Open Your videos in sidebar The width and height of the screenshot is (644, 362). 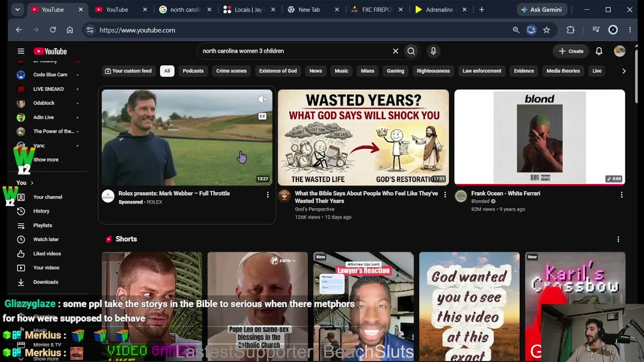click(x=46, y=268)
